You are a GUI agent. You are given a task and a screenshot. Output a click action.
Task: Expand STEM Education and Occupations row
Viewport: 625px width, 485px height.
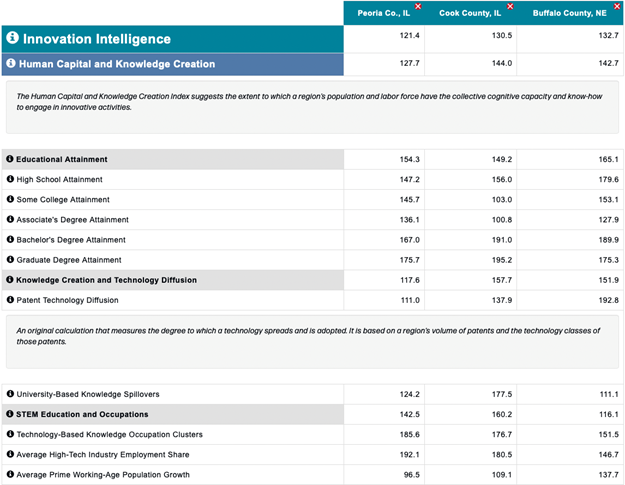pyautogui.click(x=173, y=414)
